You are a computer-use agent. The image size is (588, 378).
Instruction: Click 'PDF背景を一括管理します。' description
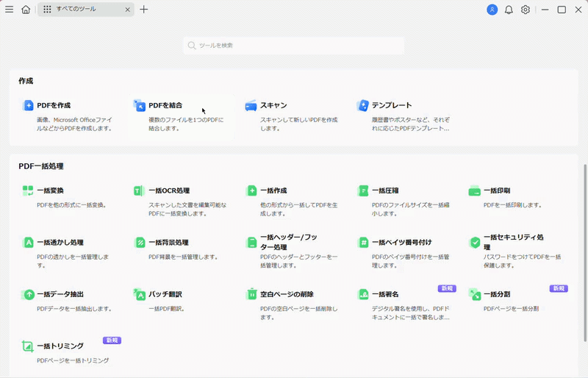(183, 257)
